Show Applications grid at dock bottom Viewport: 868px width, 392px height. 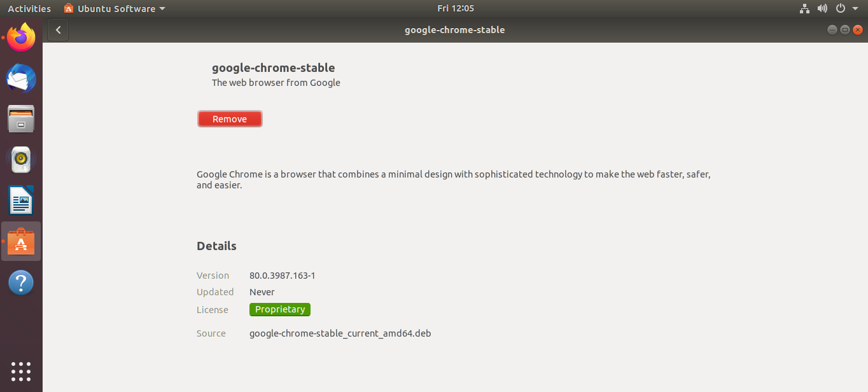pyautogui.click(x=21, y=371)
